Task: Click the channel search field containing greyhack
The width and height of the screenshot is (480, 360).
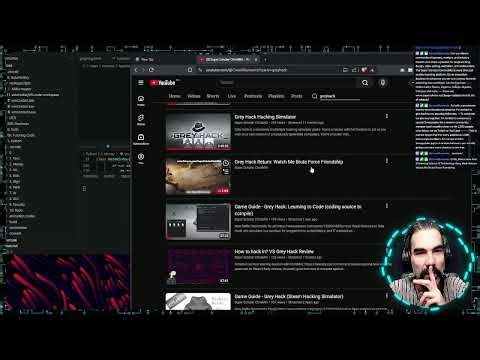Action: pos(339,96)
